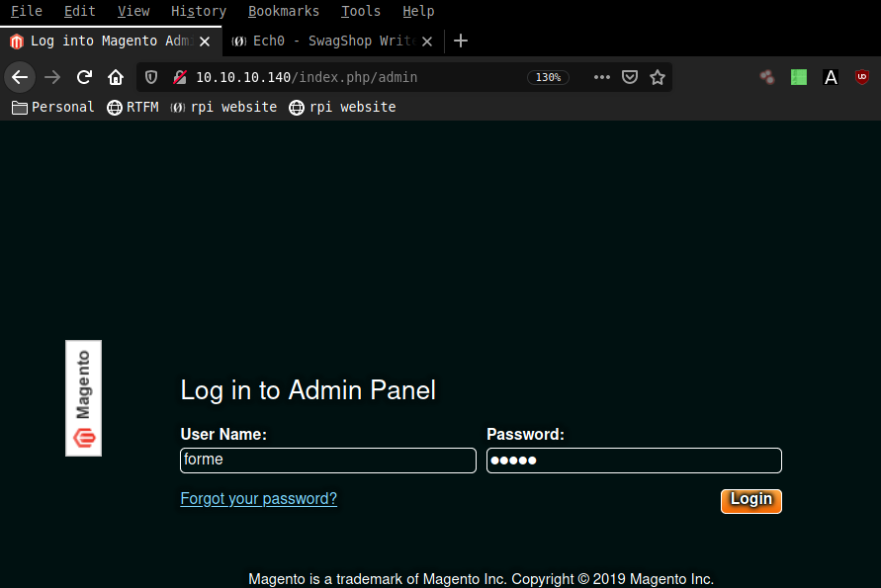
Task: Focus the User Name input field
Action: click(x=328, y=461)
